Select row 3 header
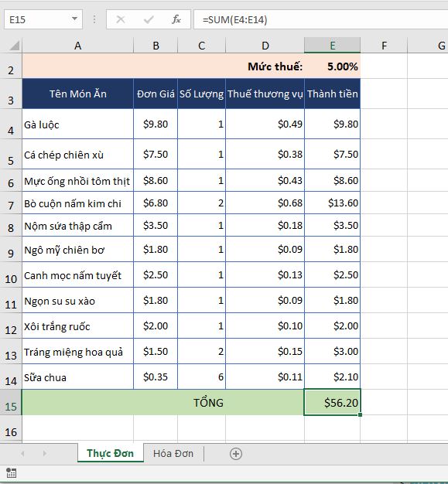 point(11,94)
